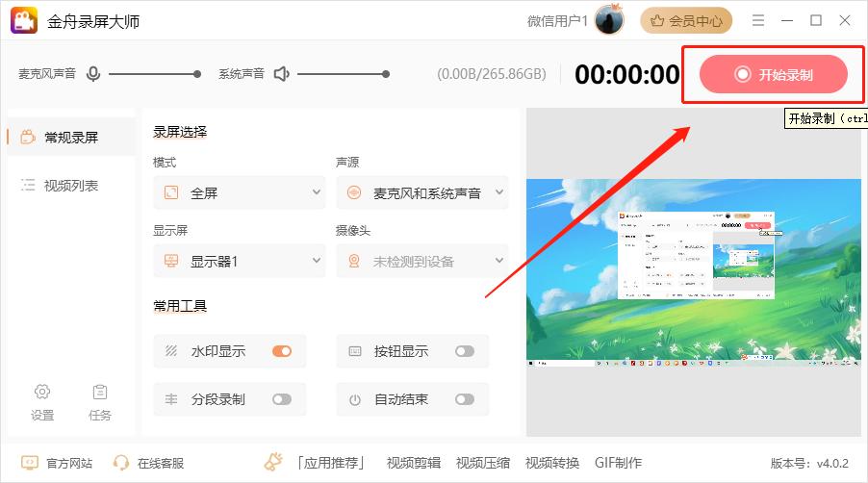Start recording with the 开始录制 button
Viewport: 868px width, 483px height.
pyautogui.click(x=773, y=74)
